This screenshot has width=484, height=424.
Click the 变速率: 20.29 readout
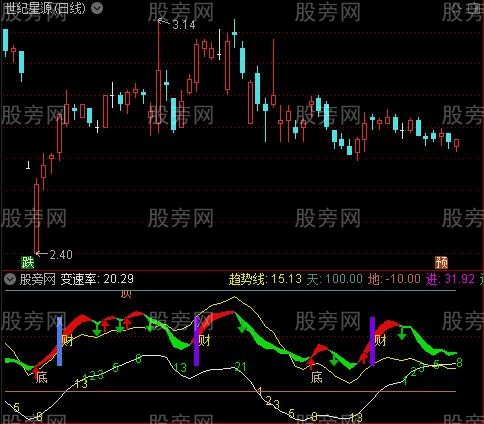pos(97,279)
